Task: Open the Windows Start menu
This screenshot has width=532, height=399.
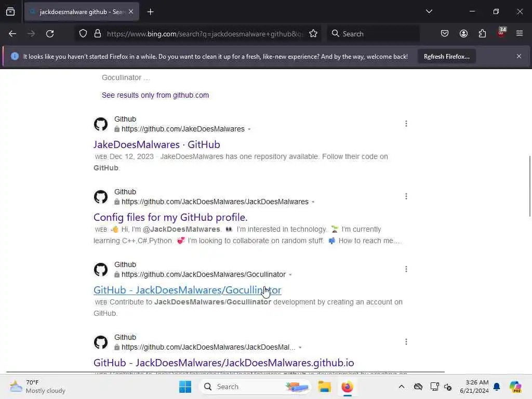Action: click(x=185, y=387)
